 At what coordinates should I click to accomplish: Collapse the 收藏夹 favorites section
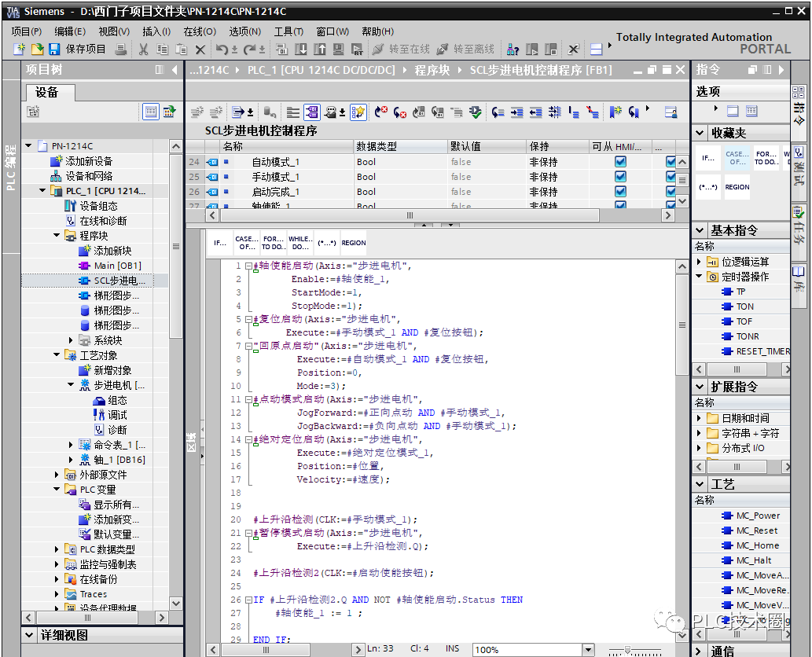pyautogui.click(x=700, y=133)
